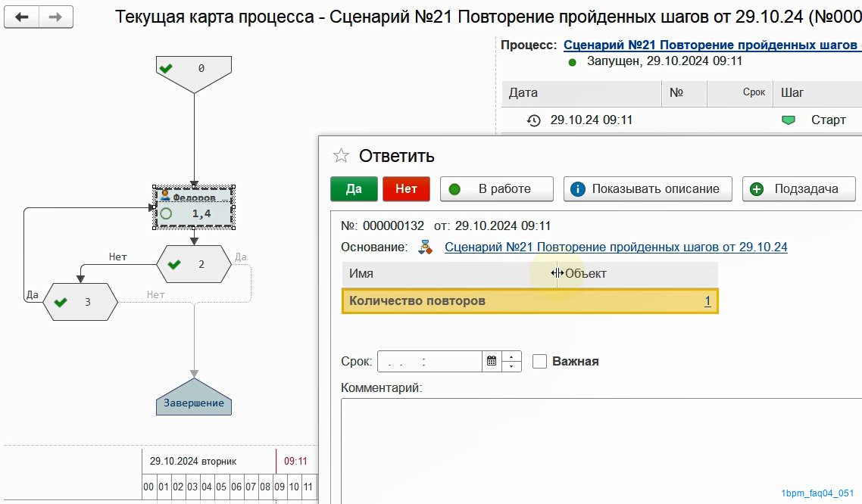The width and height of the screenshot is (862, 504).
Task: Click the green Да button
Action: 354,189
